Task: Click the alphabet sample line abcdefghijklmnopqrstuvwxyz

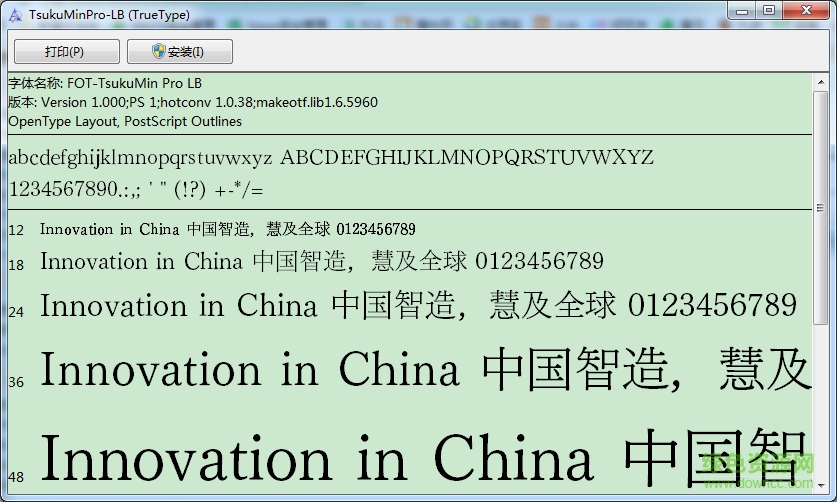Action: [331, 158]
